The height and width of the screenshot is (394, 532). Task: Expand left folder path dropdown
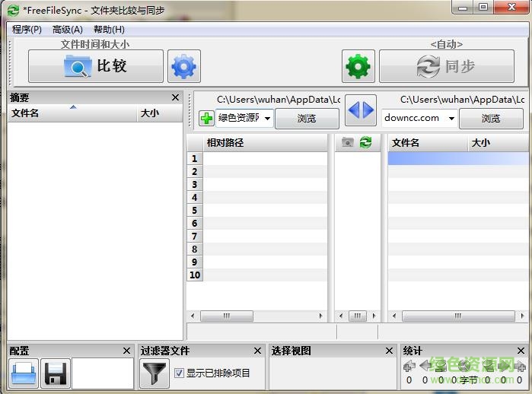(267, 119)
